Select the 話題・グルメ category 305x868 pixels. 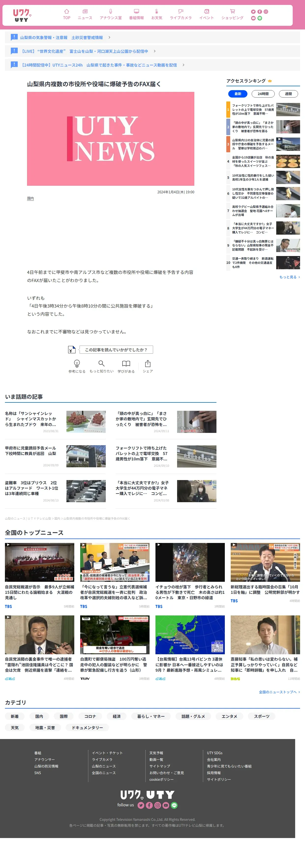click(x=193, y=716)
